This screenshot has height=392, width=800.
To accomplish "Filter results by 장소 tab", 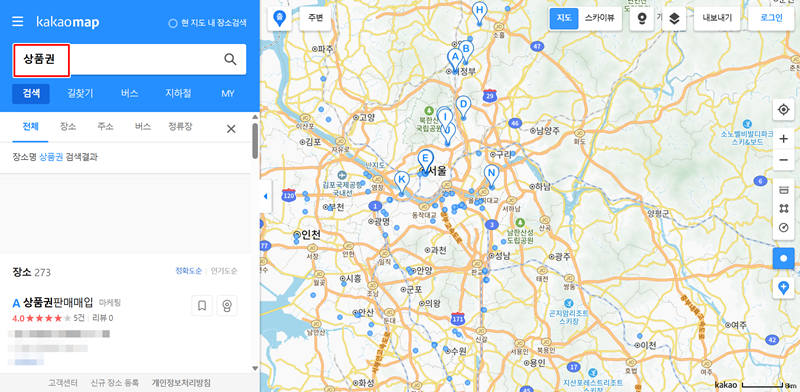I will tap(68, 127).
